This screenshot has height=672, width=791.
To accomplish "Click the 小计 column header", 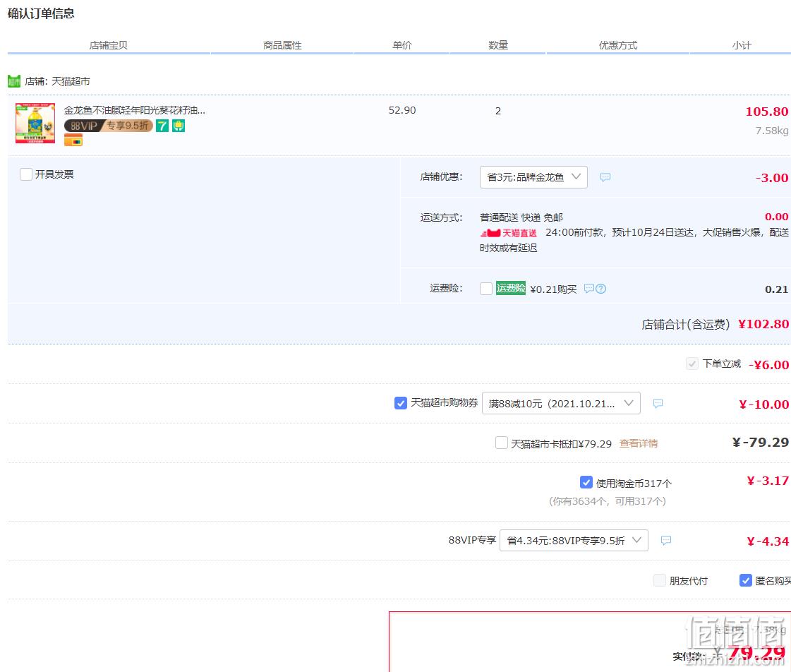I will [x=742, y=45].
